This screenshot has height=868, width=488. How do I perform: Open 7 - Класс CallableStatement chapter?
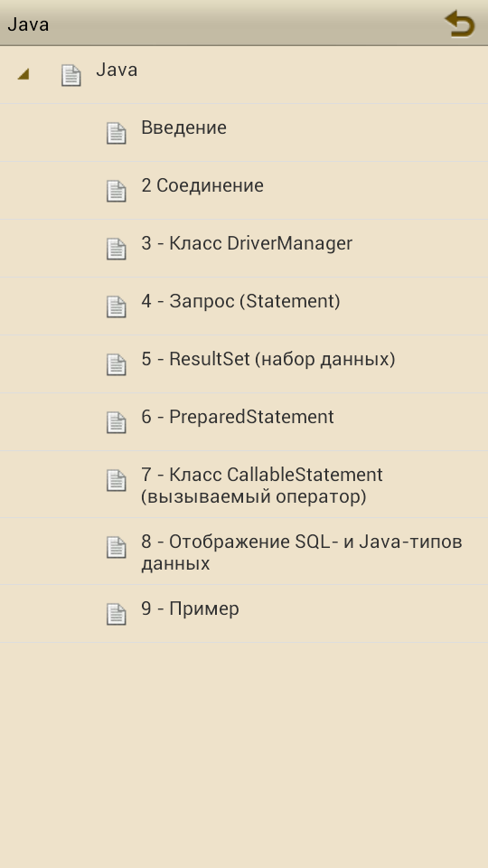(x=244, y=485)
